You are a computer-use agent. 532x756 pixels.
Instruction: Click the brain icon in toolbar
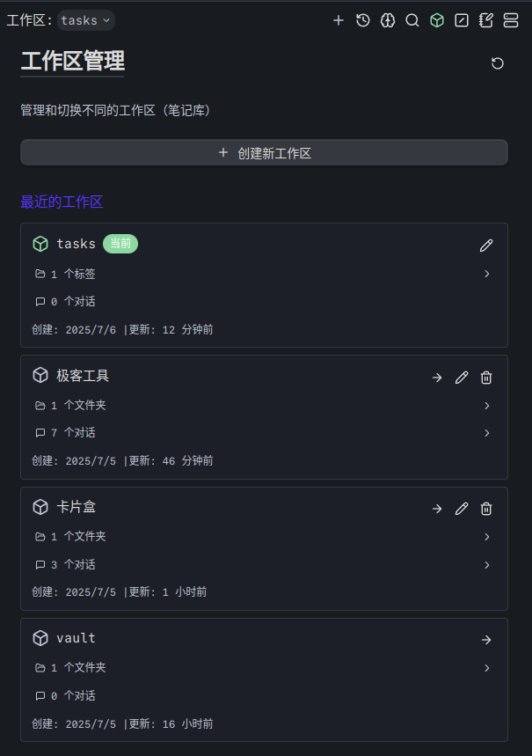coord(388,20)
